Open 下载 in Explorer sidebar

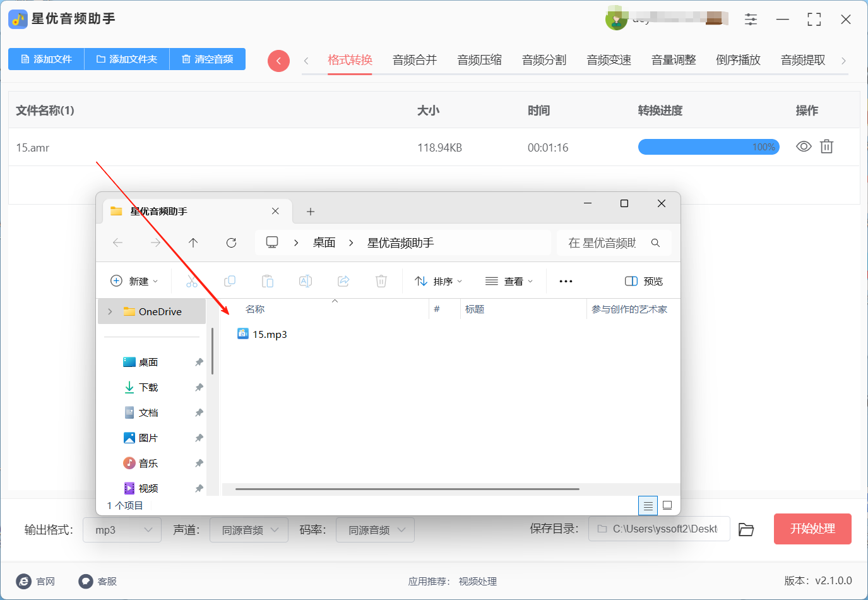pos(148,387)
